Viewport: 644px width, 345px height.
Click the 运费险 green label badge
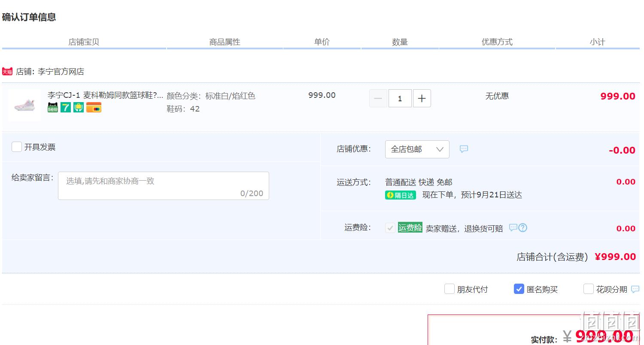(410, 228)
